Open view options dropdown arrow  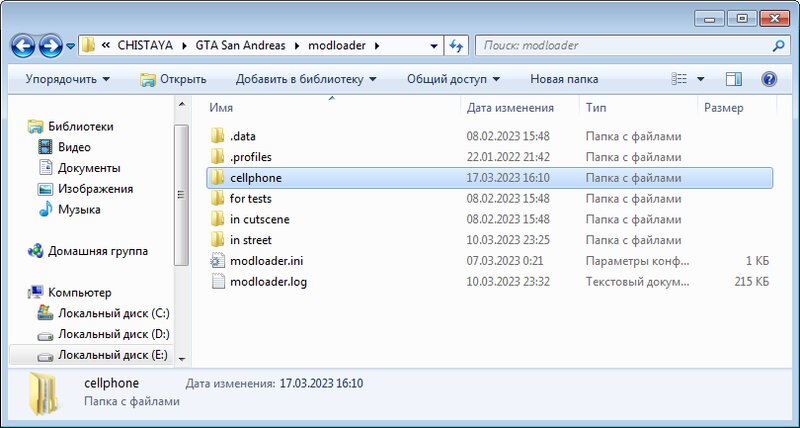[701, 79]
